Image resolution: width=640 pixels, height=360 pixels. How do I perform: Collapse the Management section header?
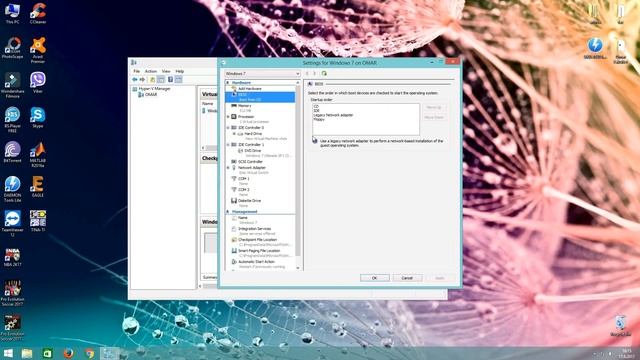point(228,212)
